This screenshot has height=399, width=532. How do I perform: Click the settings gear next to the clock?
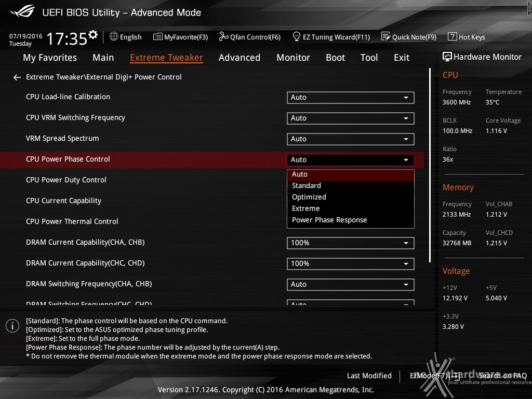tap(93, 34)
